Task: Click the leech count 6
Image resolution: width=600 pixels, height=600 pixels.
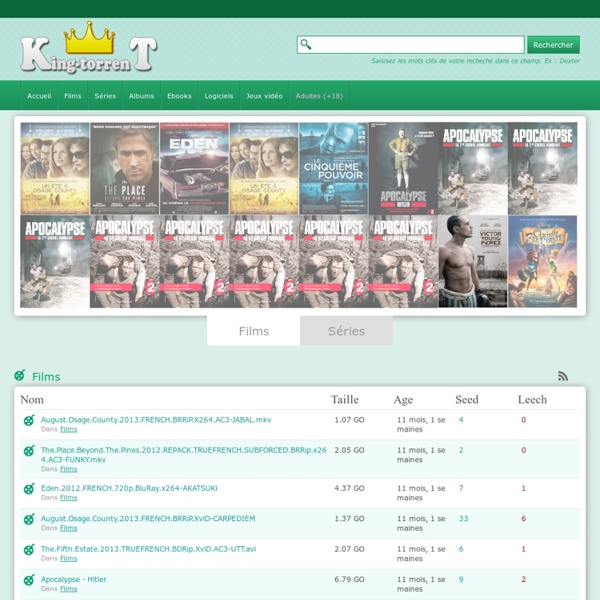Action: click(x=523, y=518)
